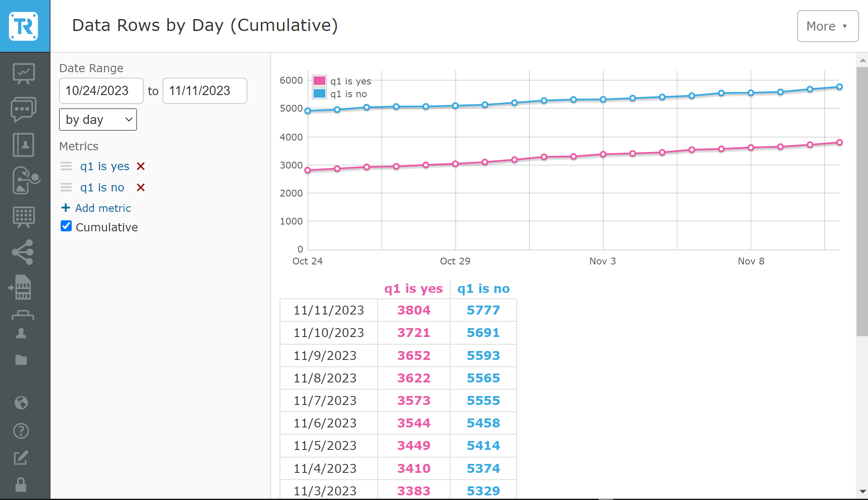This screenshot has height=500, width=868.
Task: Open the 'by day' dropdown
Action: tap(98, 119)
